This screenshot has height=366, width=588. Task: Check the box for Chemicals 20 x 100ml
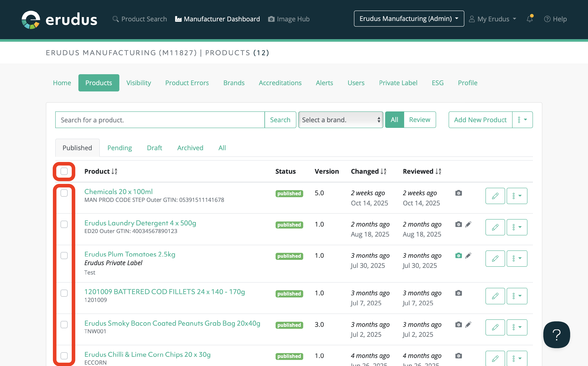tap(64, 193)
